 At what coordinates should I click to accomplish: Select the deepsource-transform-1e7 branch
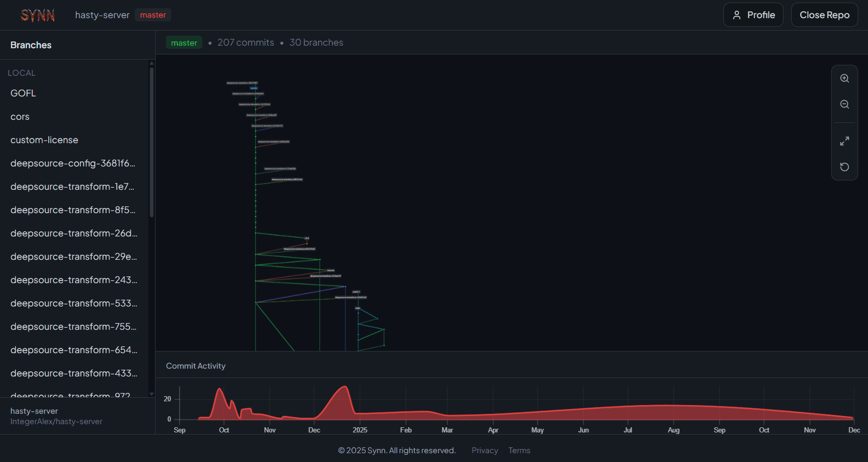click(73, 187)
